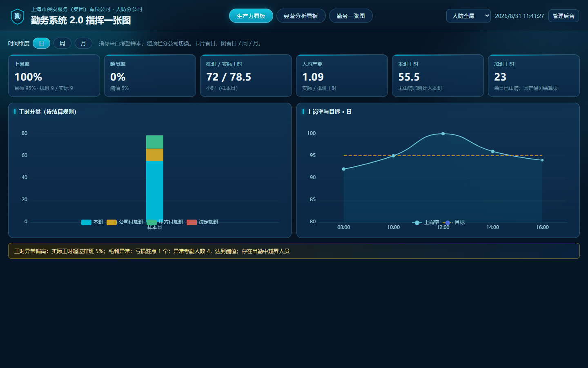Viewport: 588px width, 368px height.
Task: Toggle 目标 dashed line legend marker
Action: coord(448,223)
